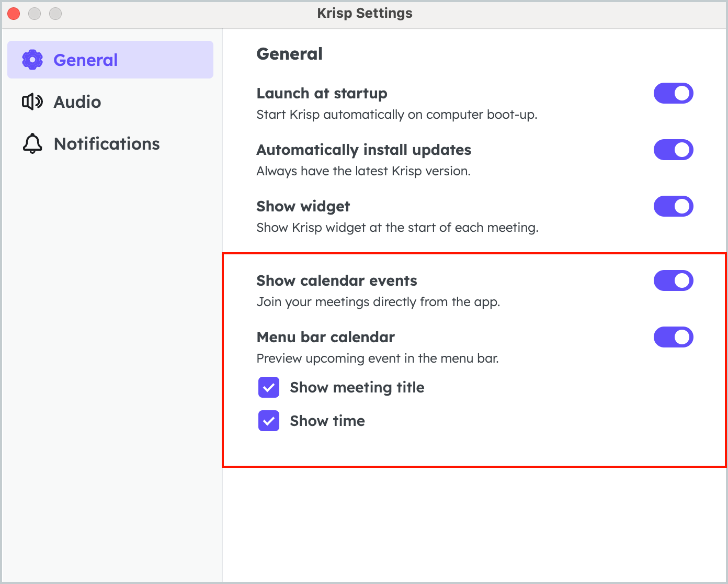The height and width of the screenshot is (584, 728).
Task: Disable the Launch at startup toggle
Action: pyautogui.click(x=674, y=93)
